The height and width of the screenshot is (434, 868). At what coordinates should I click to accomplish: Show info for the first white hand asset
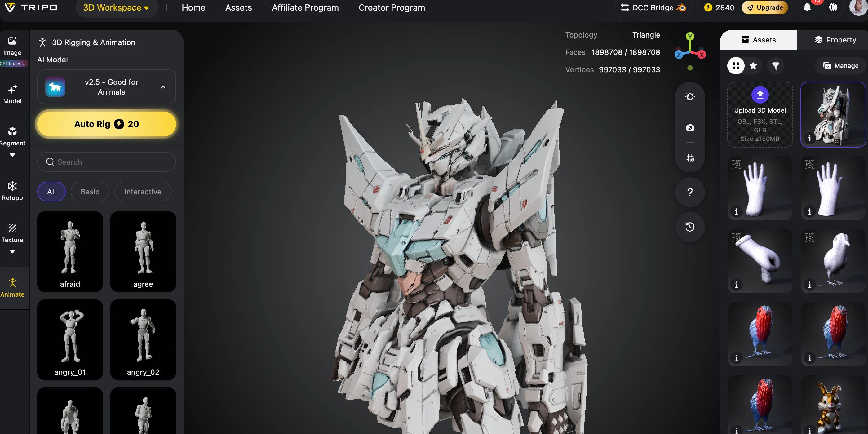coord(736,212)
